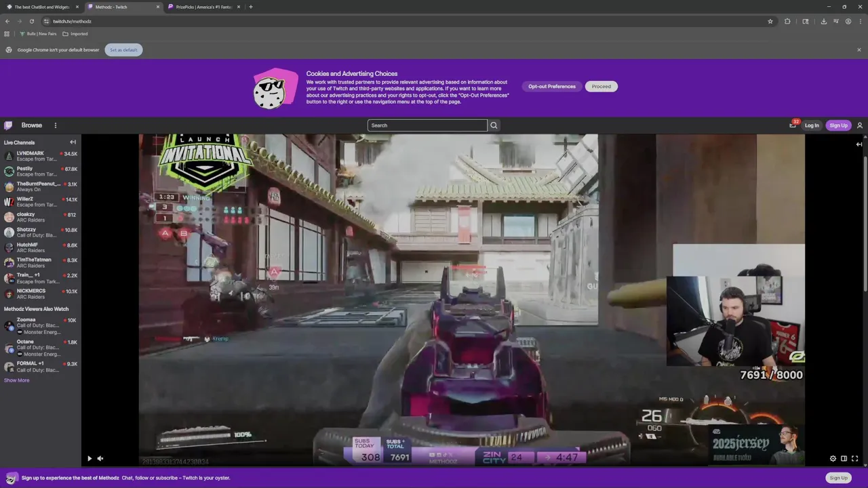Toggle theatre mode on the player
This screenshot has height=488, width=868.
(x=844, y=459)
